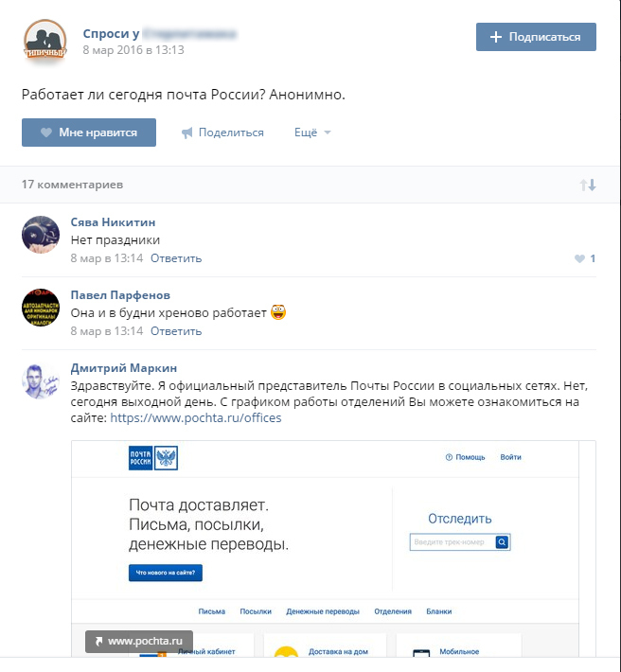Screen dimensions: 621x672
Task: Open Дмитрий Маркин's profile avatar
Action: click(x=41, y=381)
